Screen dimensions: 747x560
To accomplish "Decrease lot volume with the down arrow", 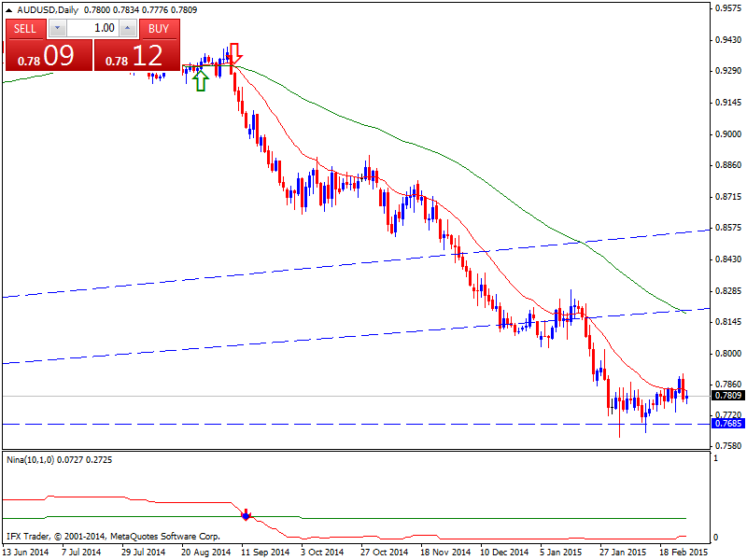I will (58, 28).
